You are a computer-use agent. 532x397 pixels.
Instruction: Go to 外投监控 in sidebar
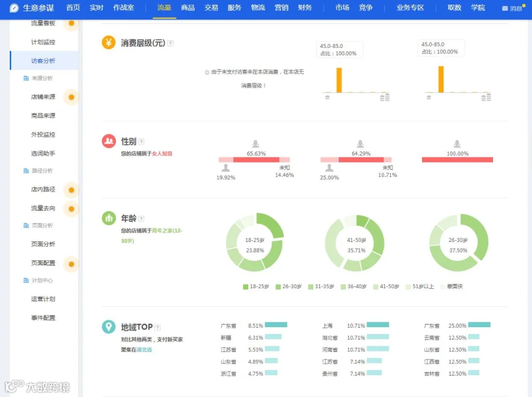point(43,135)
